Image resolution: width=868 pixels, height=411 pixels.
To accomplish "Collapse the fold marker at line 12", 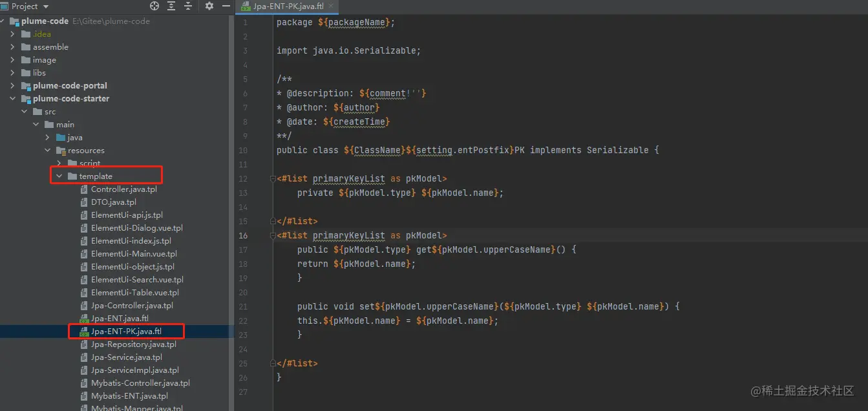I will pos(272,179).
